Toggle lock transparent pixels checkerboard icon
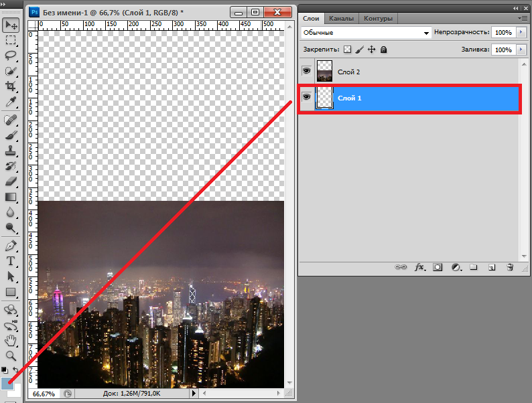Screen dimensions: 532x403 point(347,50)
